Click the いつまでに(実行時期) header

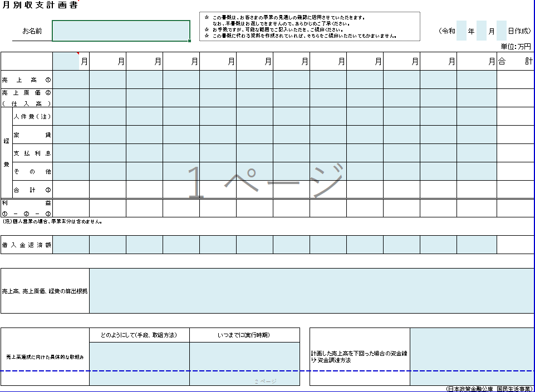pyautogui.click(x=244, y=335)
